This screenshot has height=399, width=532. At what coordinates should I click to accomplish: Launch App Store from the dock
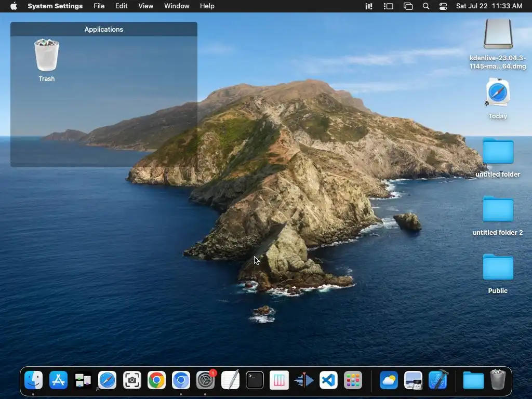[x=58, y=380]
